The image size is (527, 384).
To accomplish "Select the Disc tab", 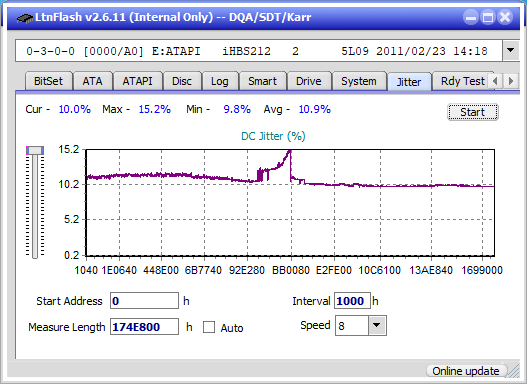I will [182, 81].
